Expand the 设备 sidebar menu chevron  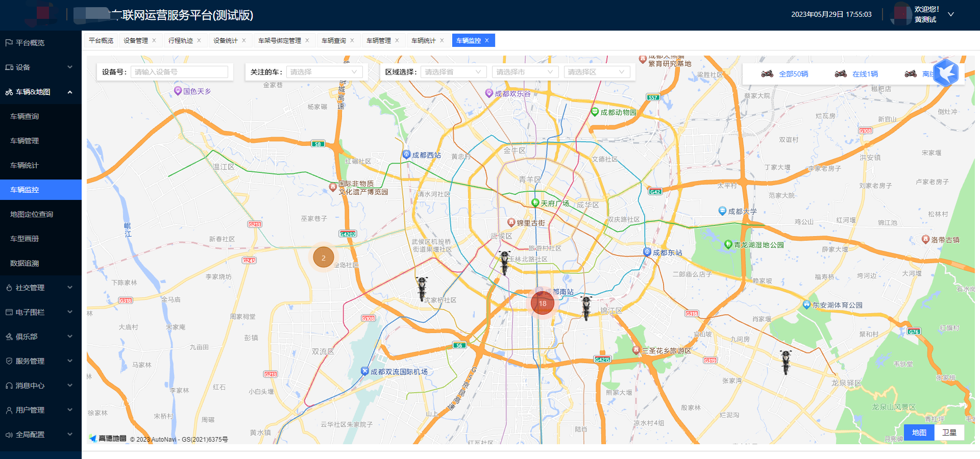click(x=70, y=67)
